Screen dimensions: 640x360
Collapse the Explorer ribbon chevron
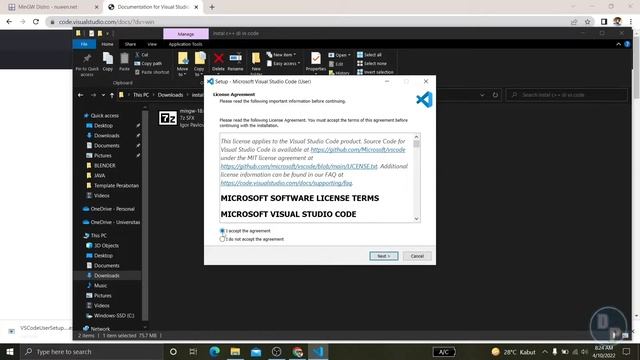click(x=618, y=44)
